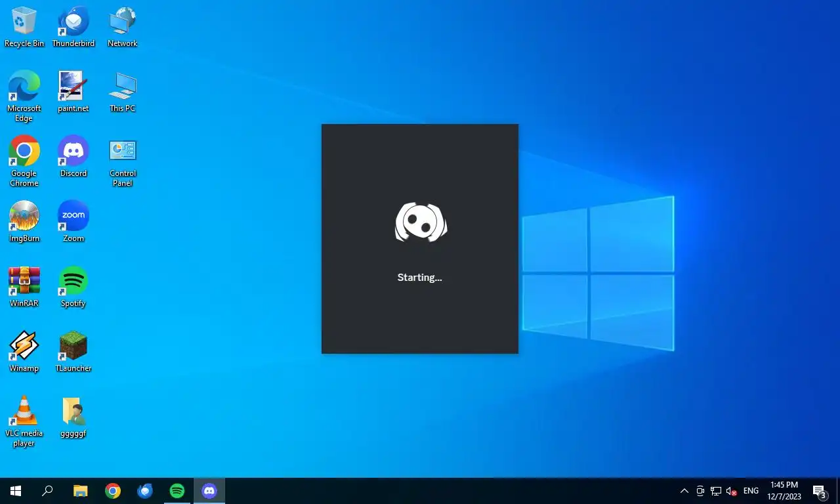Open Thunderbird from the taskbar
This screenshot has width=840, height=504.
click(145, 491)
